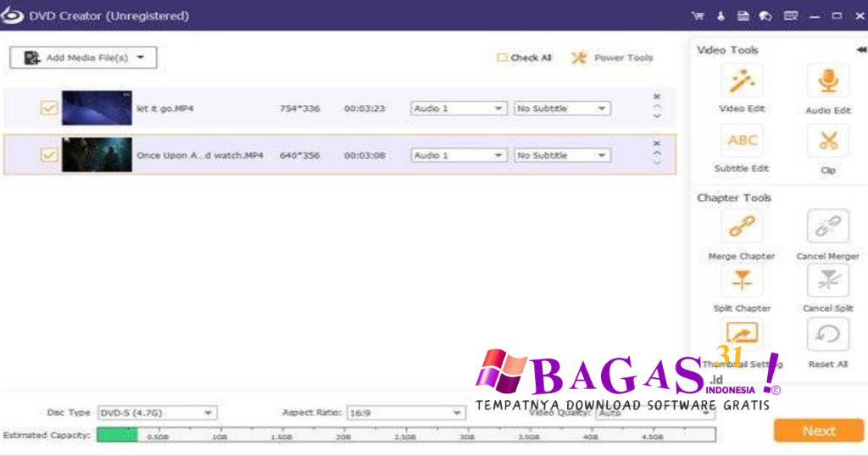Open Audio 1 dropdown for let it go.MP4
Screen dimensions: 868x456
[458, 108]
